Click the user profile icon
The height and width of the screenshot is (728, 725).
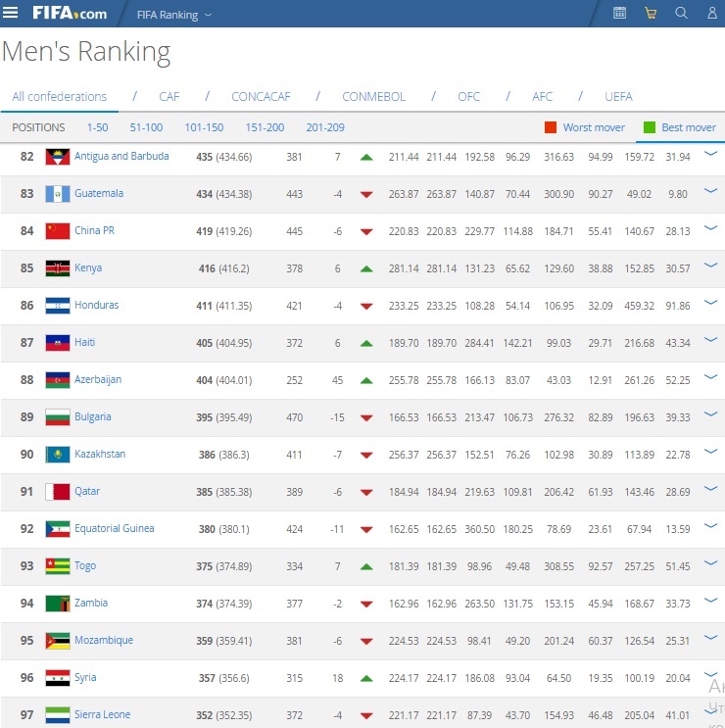click(712, 14)
